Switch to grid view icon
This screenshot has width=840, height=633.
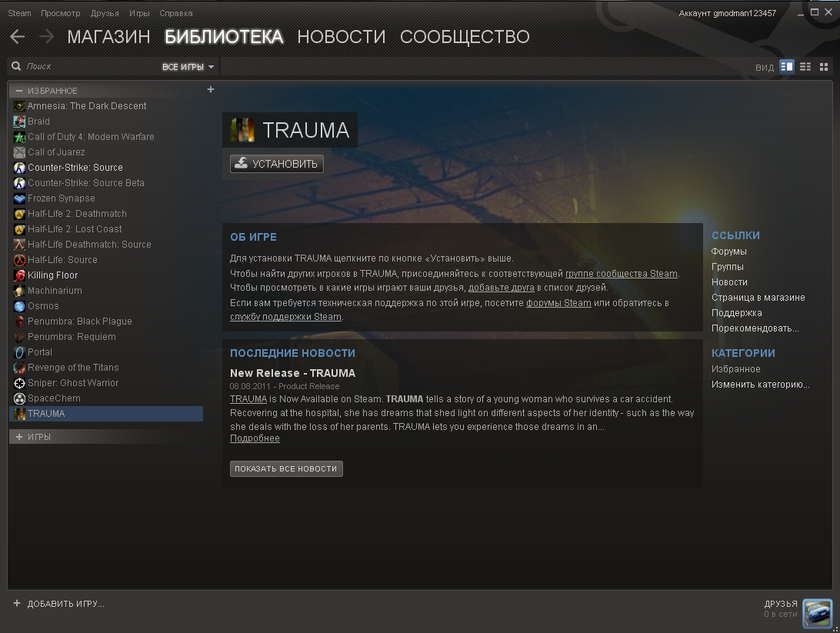click(824, 67)
